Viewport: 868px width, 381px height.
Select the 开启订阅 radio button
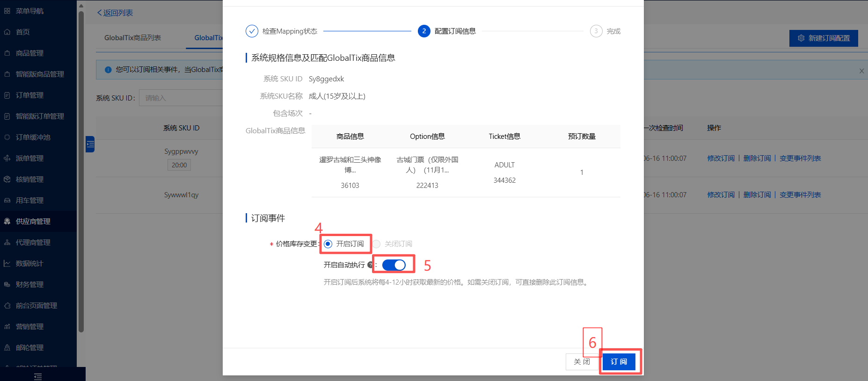coord(328,244)
